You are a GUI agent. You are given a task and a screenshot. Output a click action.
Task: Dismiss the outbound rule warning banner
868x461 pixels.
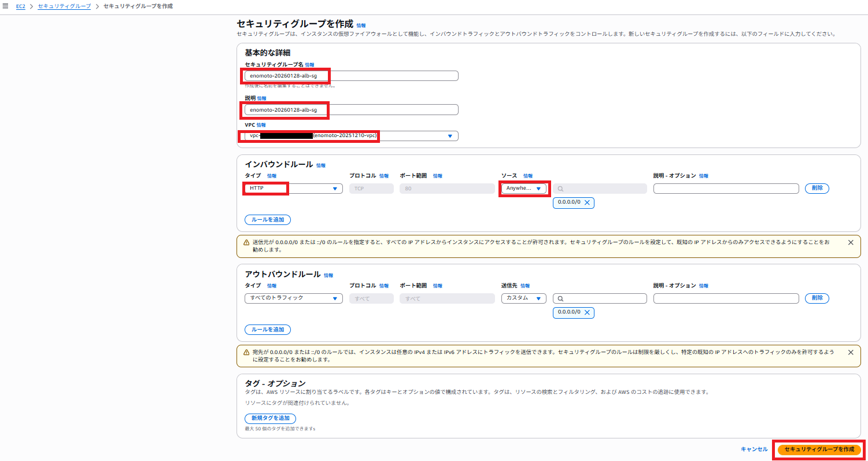pos(850,352)
